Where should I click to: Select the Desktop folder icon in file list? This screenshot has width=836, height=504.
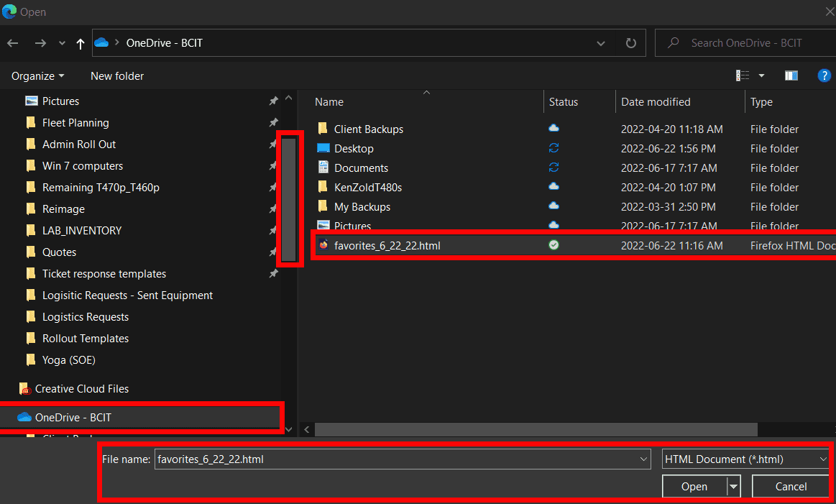click(x=323, y=149)
